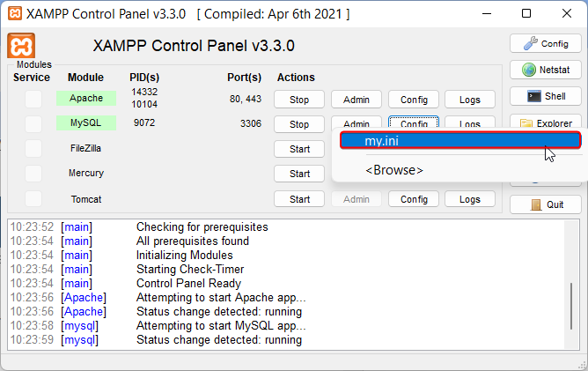Viewport: 588px width, 371px height.
Task: Open the Tomcat Config dropdown
Action: (x=414, y=199)
